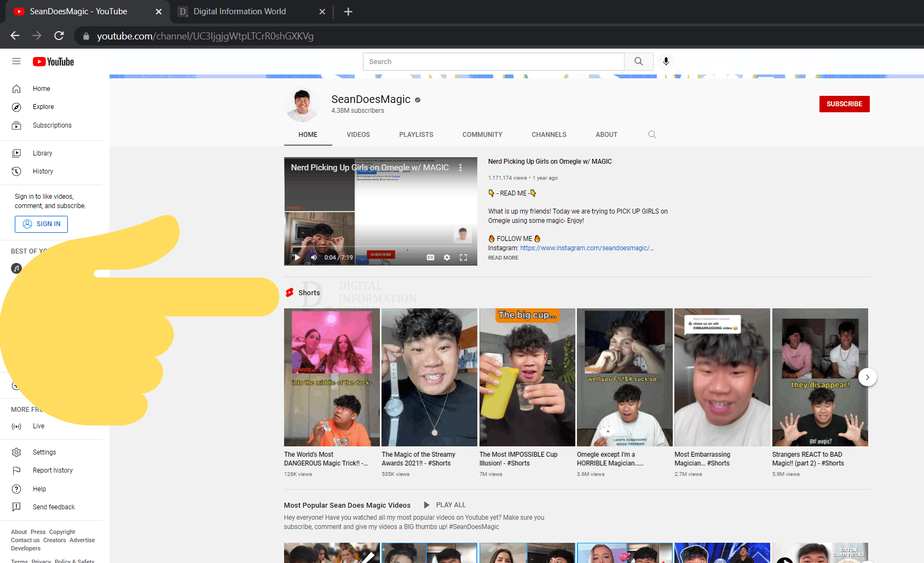924x563 pixels.
Task: Click the Press footer link
Action: [38, 532]
